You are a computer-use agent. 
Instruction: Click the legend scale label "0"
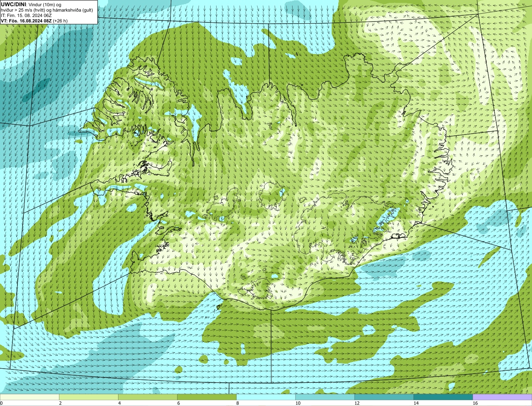coord(1,403)
